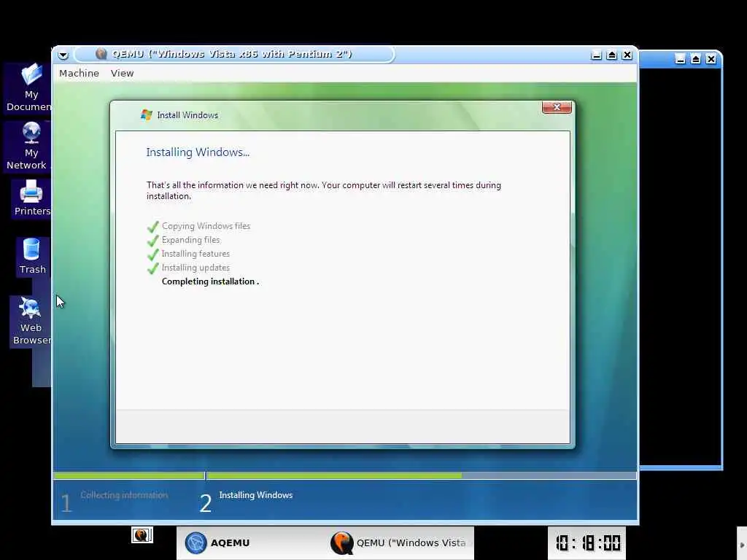This screenshot has width=747, height=560.
Task: Launch the Web Browser desktop icon
Action: [31, 322]
